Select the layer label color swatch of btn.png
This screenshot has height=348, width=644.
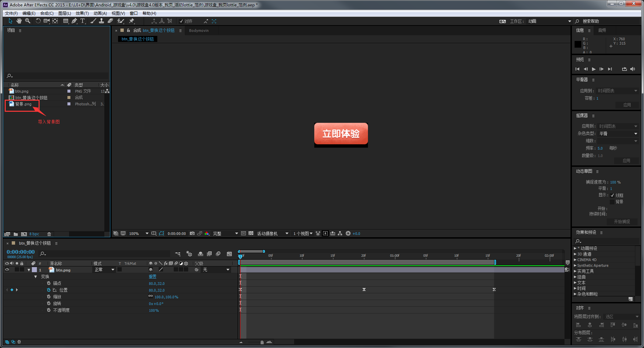pos(34,270)
